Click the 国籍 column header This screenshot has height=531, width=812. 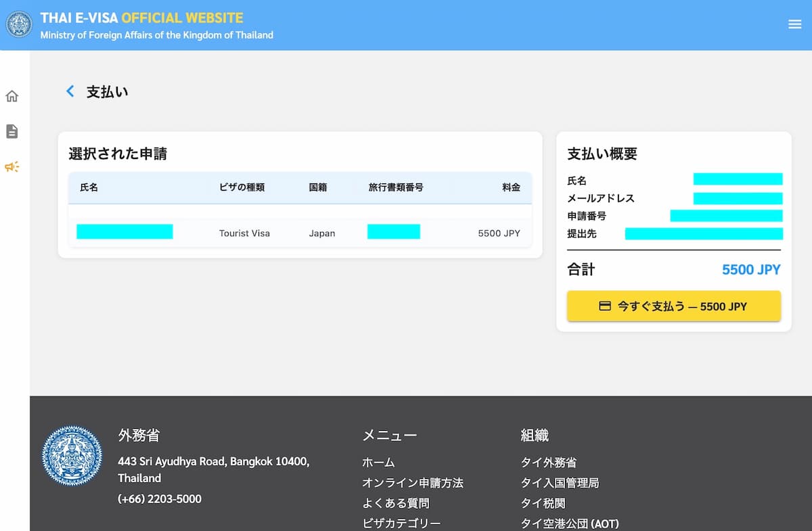(318, 187)
